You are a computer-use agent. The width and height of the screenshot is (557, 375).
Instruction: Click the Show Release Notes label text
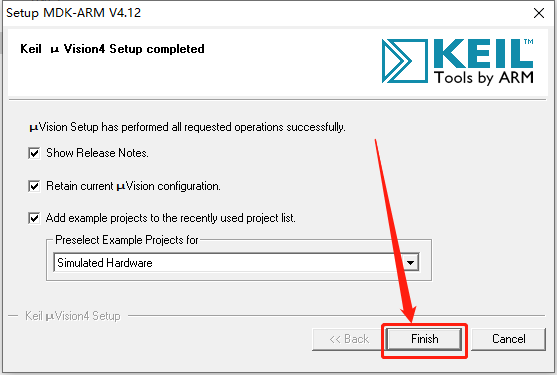(97, 153)
